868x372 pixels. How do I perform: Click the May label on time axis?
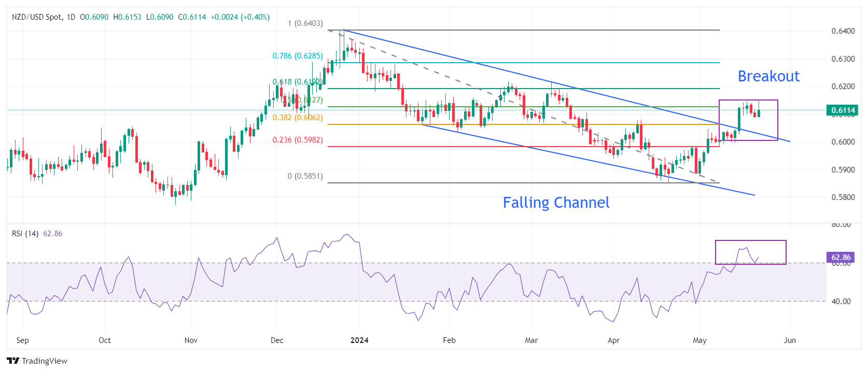point(699,340)
